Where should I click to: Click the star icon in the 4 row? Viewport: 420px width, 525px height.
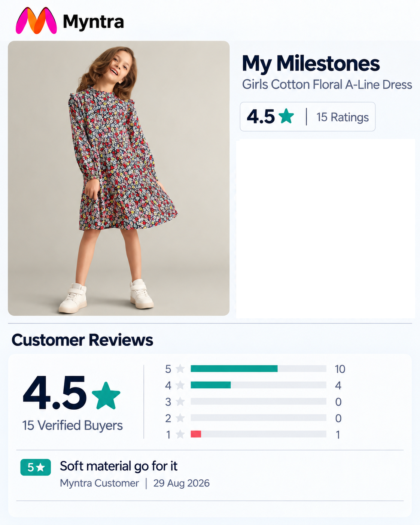coord(180,385)
